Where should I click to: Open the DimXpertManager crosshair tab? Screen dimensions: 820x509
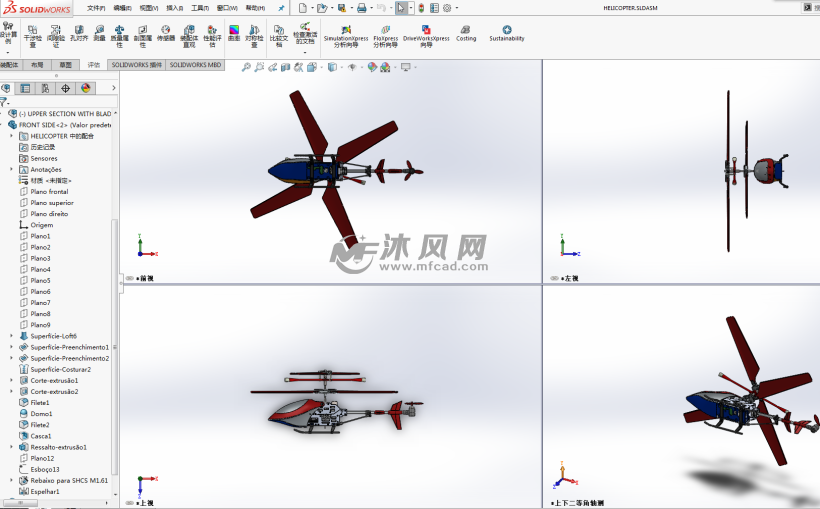[x=65, y=88]
